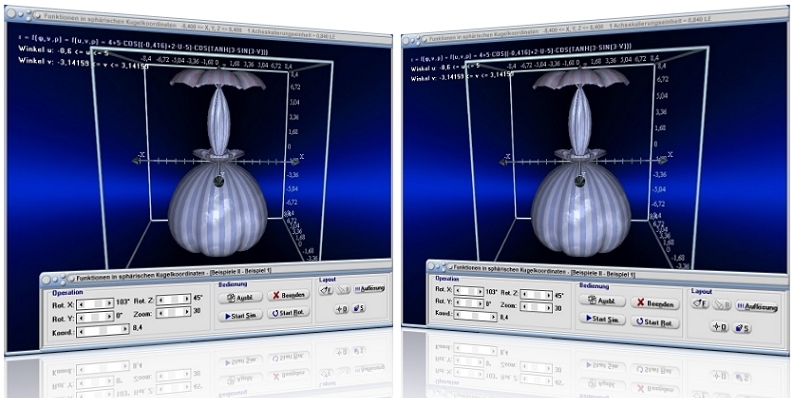Viewport: 794px width, 398px height.
Task: Click Start Rot. in the right panel
Action: tap(655, 322)
